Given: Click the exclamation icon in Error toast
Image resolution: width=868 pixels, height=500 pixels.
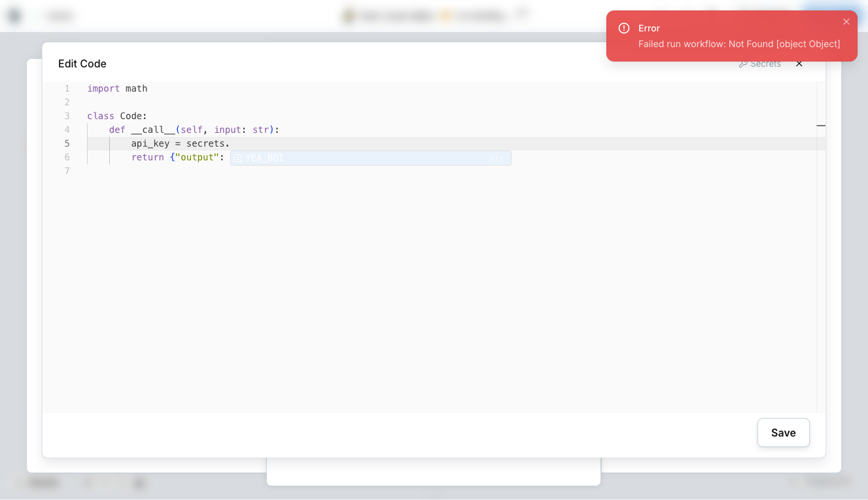Looking at the screenshot, I should [x=624, y=28].
